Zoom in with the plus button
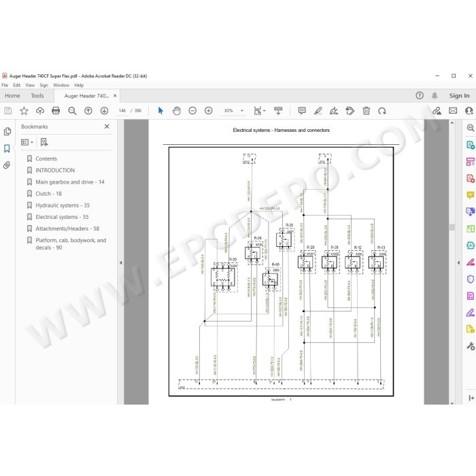Image resolution: width=476 pixels, height=476 pixels. (208, 111)
